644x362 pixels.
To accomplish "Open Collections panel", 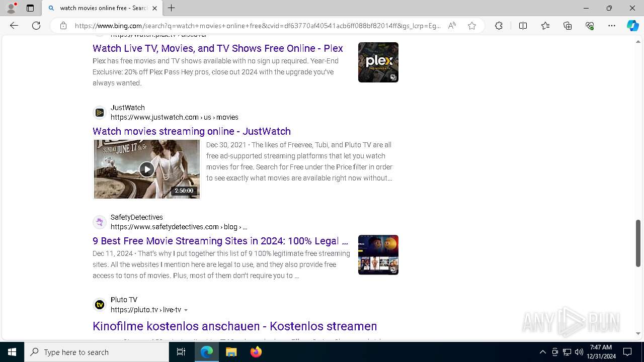I will tap(568, 26).
